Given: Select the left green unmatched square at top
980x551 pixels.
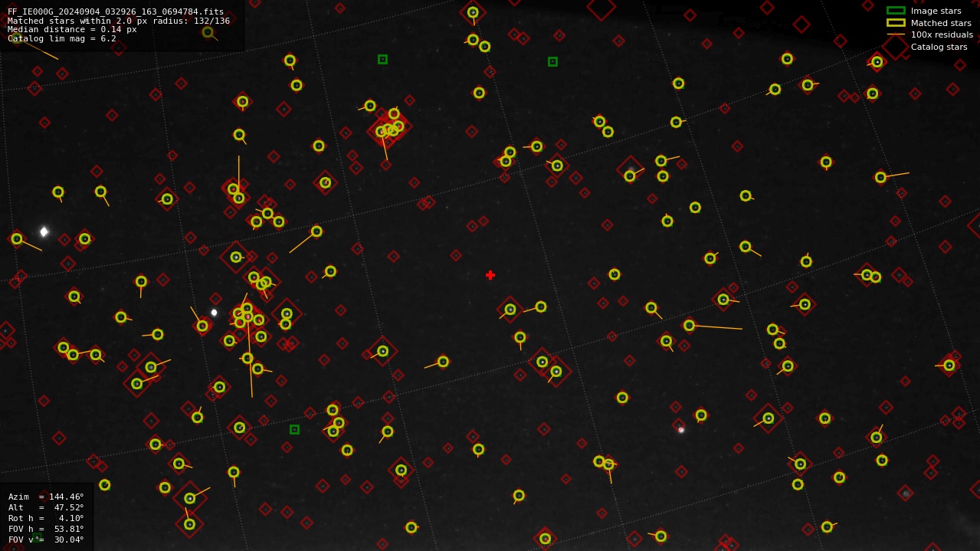Looking at the screenshot, I should point(382,59).
